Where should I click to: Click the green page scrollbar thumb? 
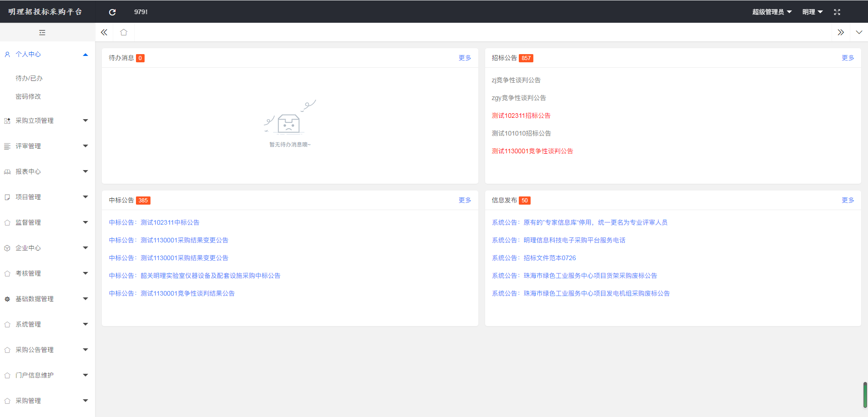[x=865, y=395]
